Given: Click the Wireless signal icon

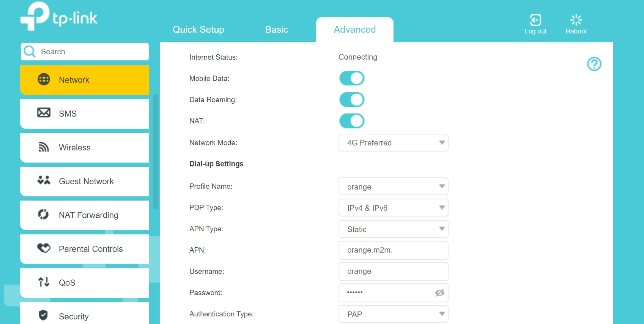Looking at the screenshot, I should click(44, 147).
